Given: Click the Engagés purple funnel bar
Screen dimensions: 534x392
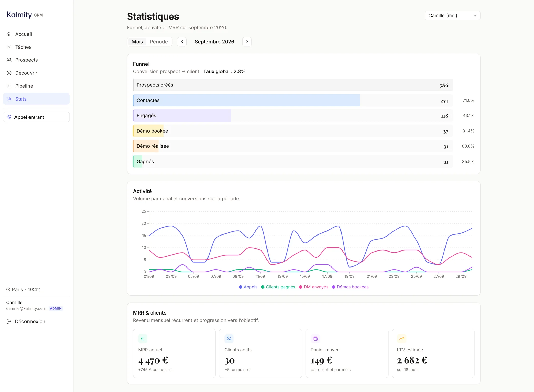Looking at the screenshot, I should coord(182,116).
